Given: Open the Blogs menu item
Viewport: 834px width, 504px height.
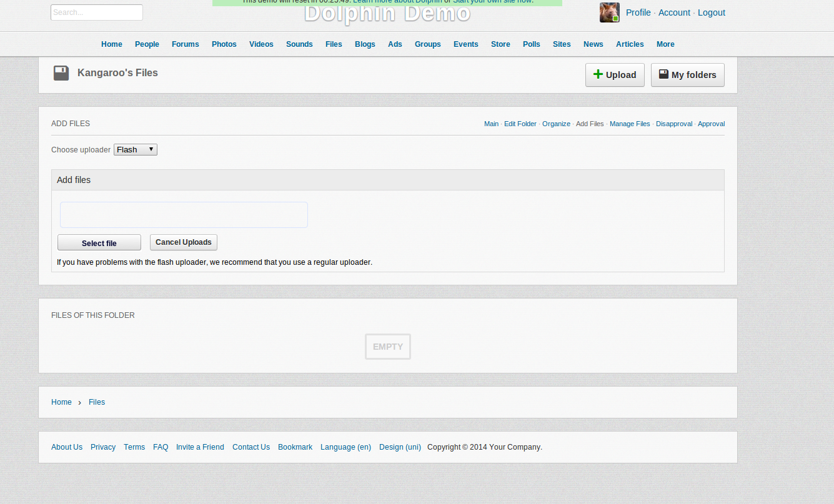Looking at the screenshot, I should point(365,44).
